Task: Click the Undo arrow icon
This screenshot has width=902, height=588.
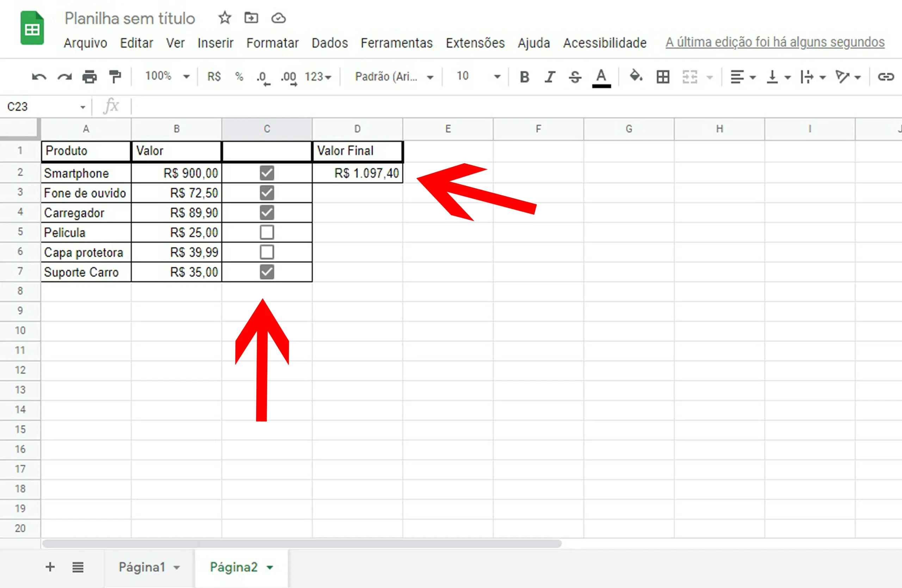Action: pos(39,77)
